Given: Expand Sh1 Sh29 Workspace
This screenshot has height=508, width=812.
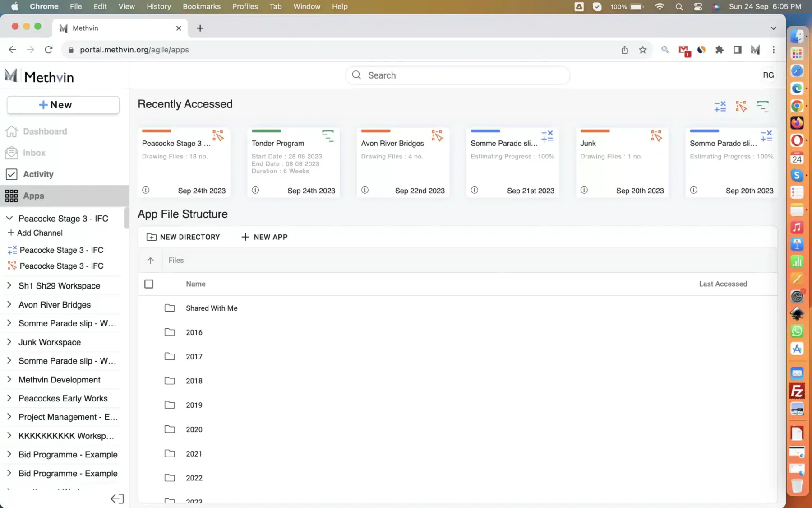Looking at the screenshot, I should tap(9, 285).
